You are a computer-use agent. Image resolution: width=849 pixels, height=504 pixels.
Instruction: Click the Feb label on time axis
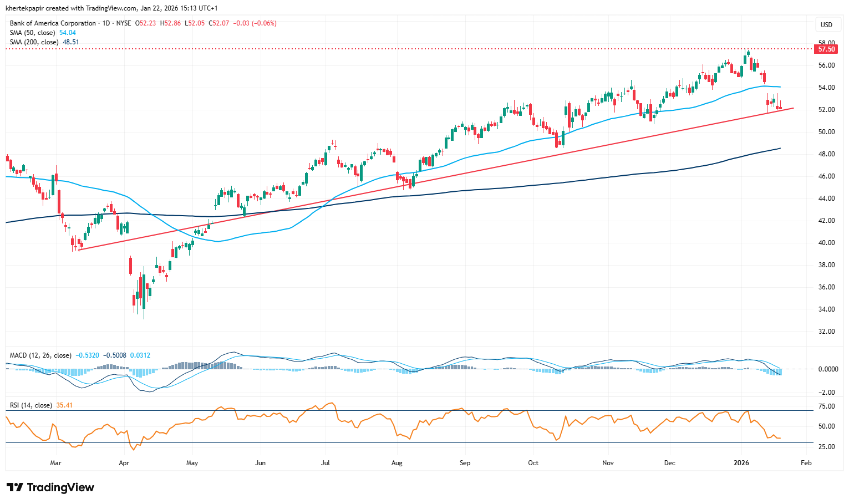[x=806, y=463]
